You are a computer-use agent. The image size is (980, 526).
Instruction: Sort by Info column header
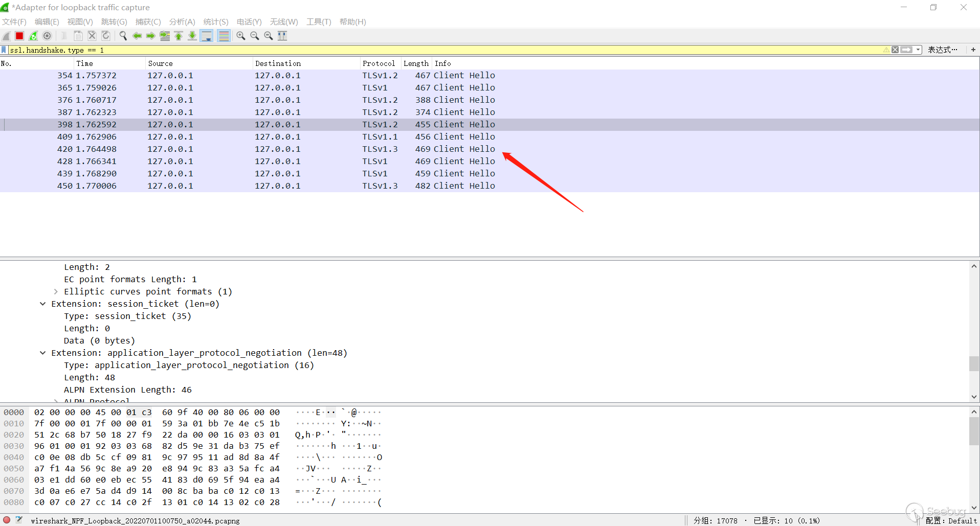(x=706, y=63)
